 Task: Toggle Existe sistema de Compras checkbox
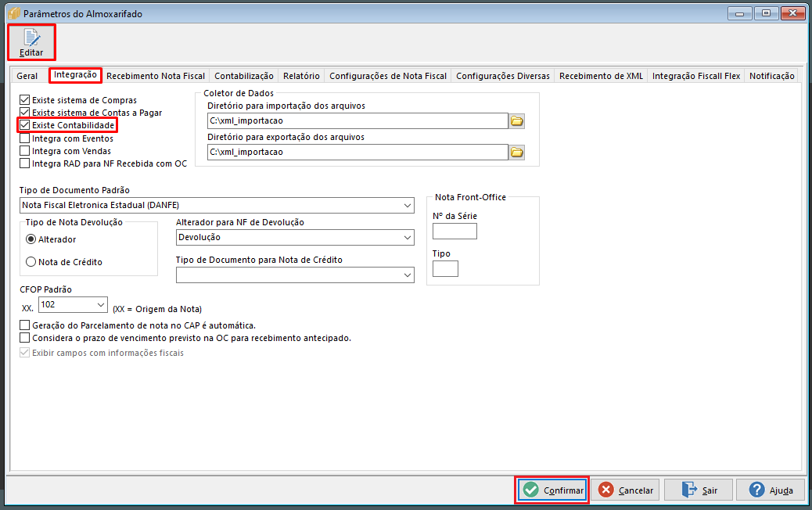(x=24, y=100)
